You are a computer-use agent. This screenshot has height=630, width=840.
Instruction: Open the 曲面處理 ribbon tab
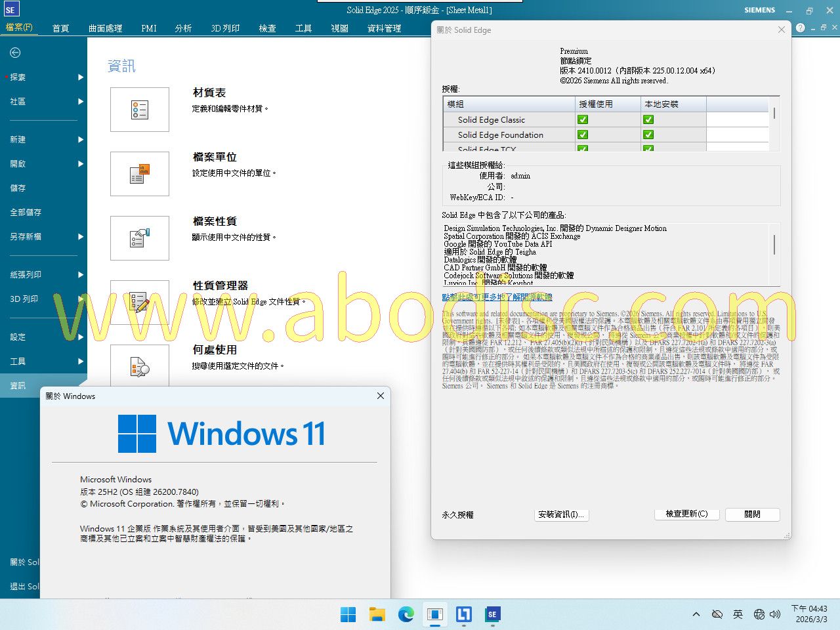pyautogui.click(x=105, y=28)
